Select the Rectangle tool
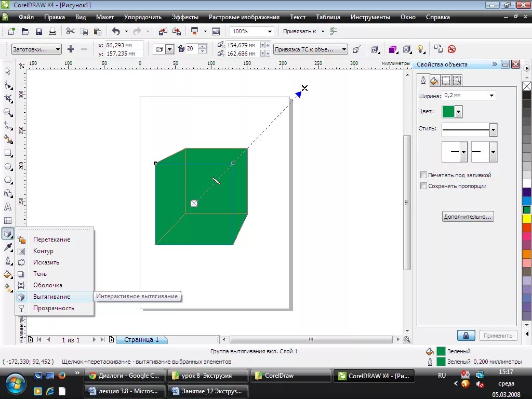Image resolution: width=532 pixels, height=399 pixels. click(8, 153)
